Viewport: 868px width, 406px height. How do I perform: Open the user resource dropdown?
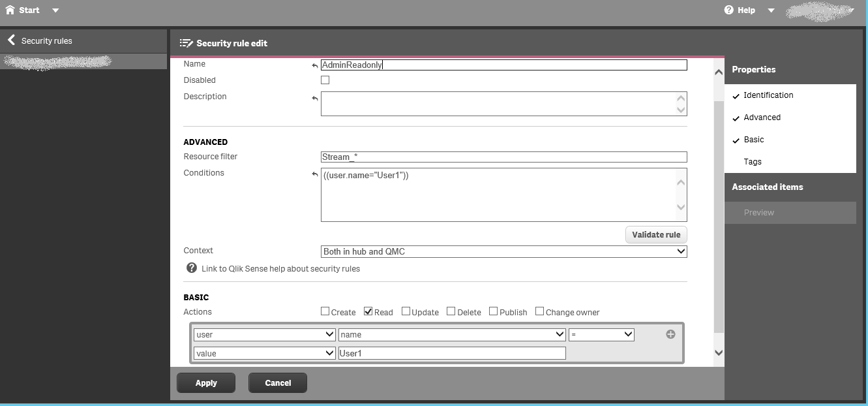pyautogui.click(x=265, y=334)
